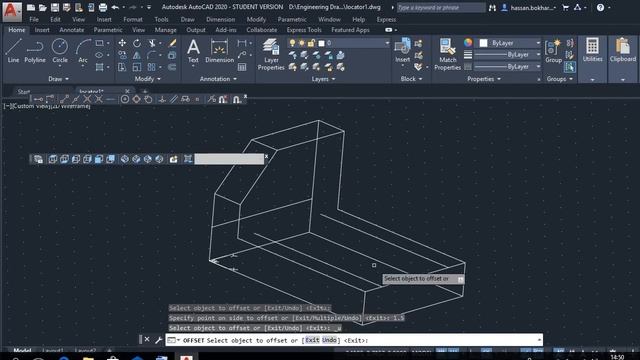Click Snap to Quadrant icon
640x360 pixels.
(x=136, y=99)
